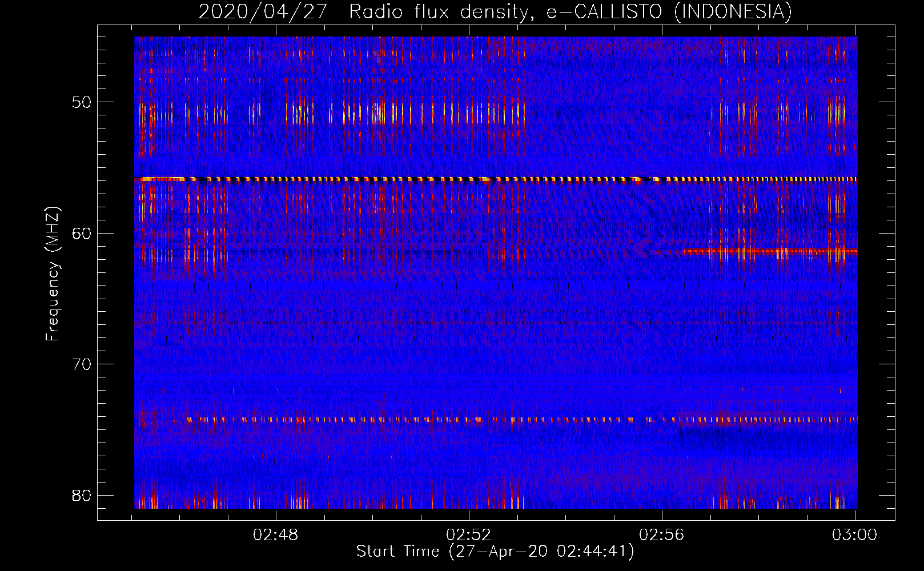Click the '70' frequency axis label
This screenshot has height=571, width=924.
82,364
